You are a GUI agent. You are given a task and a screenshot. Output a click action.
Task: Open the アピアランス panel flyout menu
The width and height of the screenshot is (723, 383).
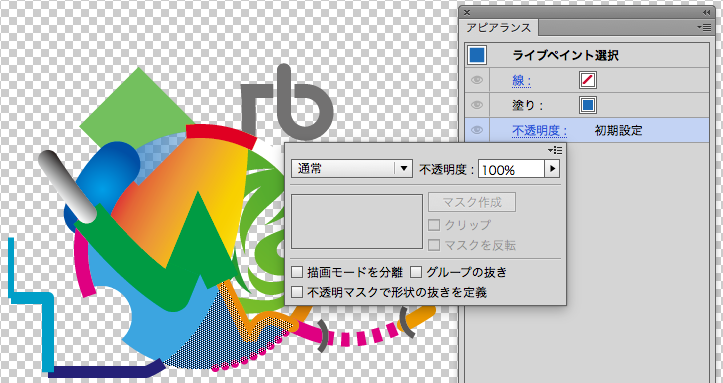pos(704,28)
